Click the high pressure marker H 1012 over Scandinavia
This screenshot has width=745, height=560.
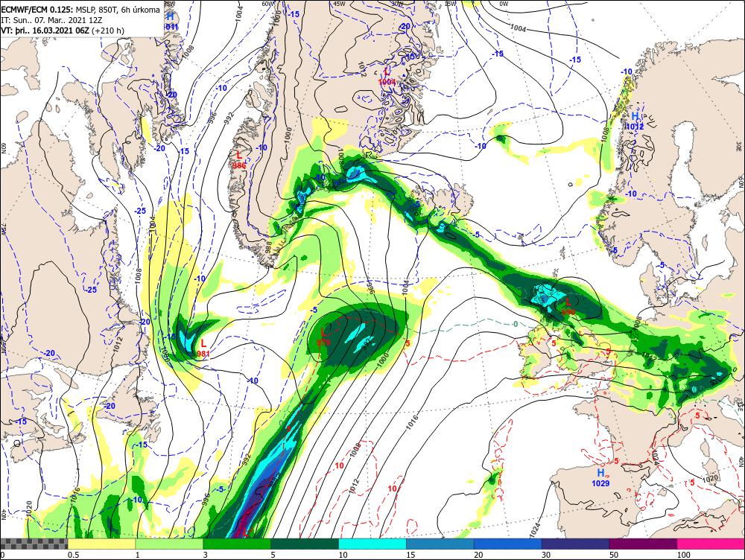(635, 121)
